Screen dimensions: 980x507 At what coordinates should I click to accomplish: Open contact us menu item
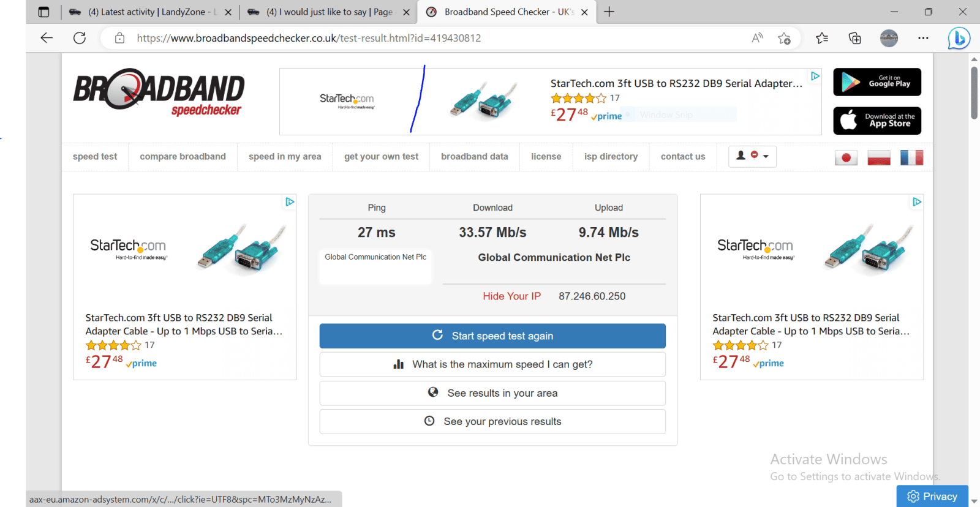[683, 157]
